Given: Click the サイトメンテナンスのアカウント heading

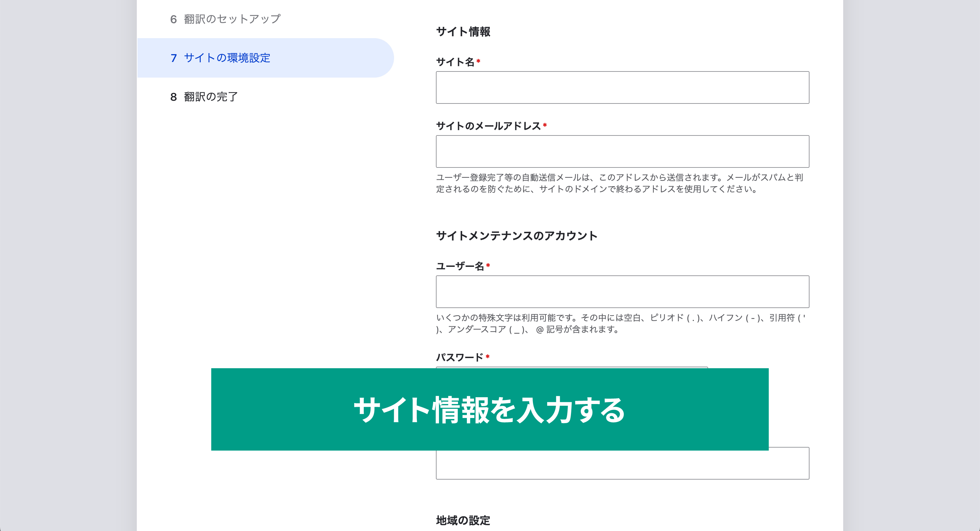Looking at the screenshot, I should click(x=517, y=236).
